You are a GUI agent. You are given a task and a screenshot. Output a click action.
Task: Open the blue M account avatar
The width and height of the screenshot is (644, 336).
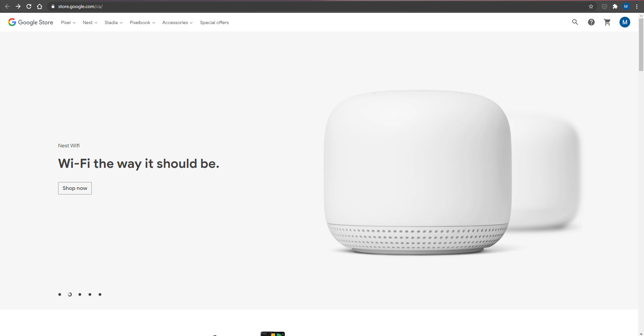coord(625,22)
